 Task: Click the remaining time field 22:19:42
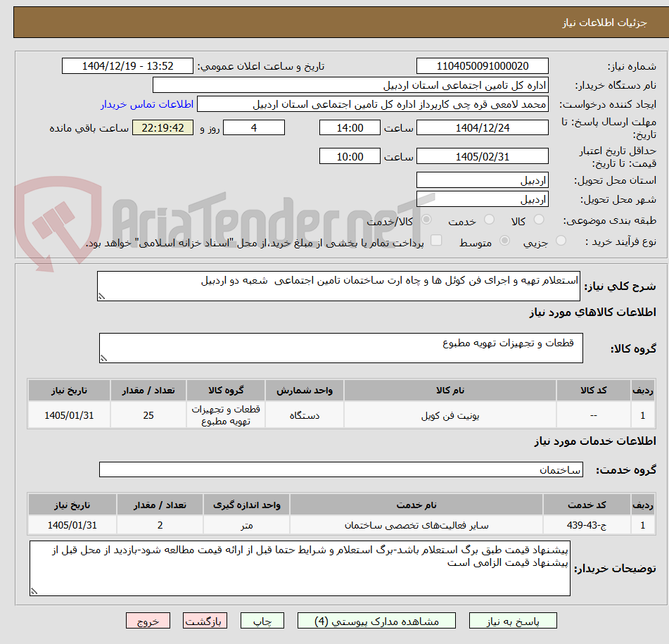pos(163,127)
